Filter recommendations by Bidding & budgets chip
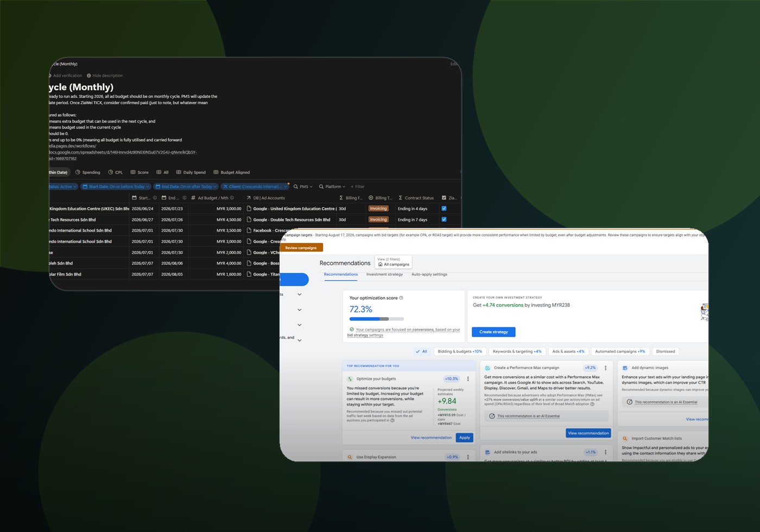 click(460, 351)
